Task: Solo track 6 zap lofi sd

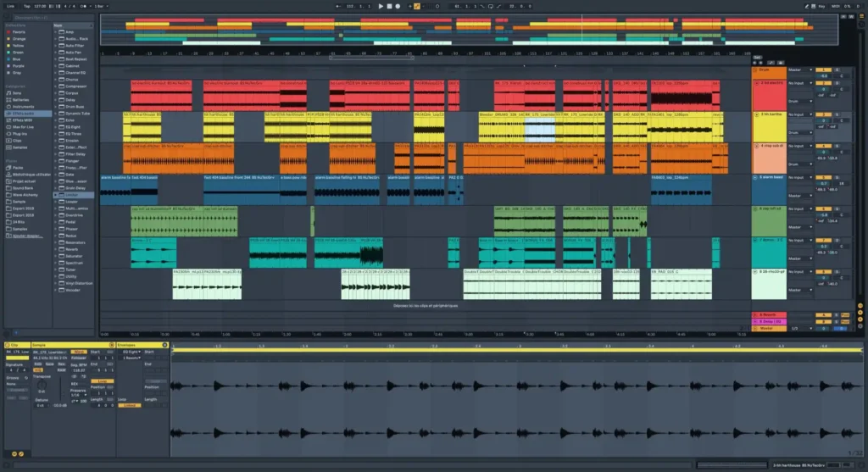Action: point(837,209)
